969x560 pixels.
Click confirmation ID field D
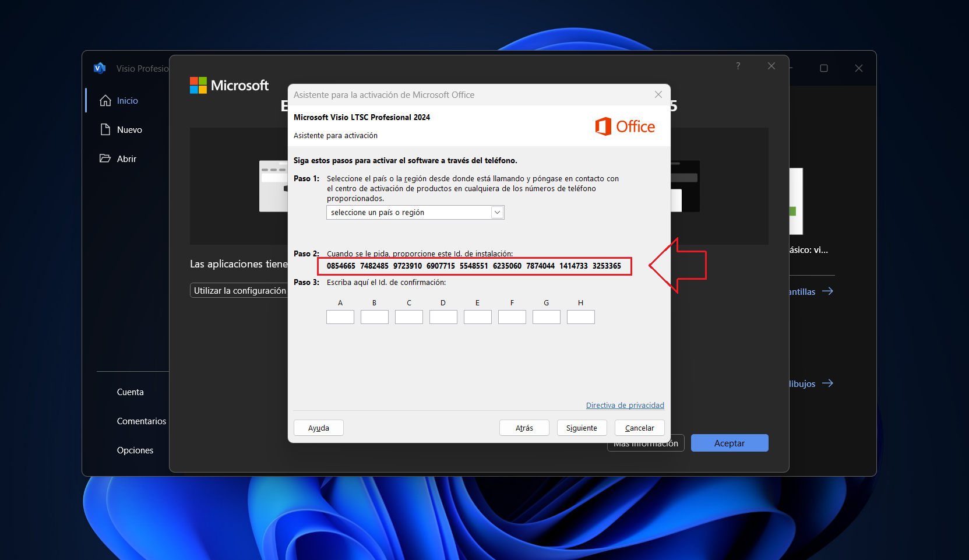(443, 317)
